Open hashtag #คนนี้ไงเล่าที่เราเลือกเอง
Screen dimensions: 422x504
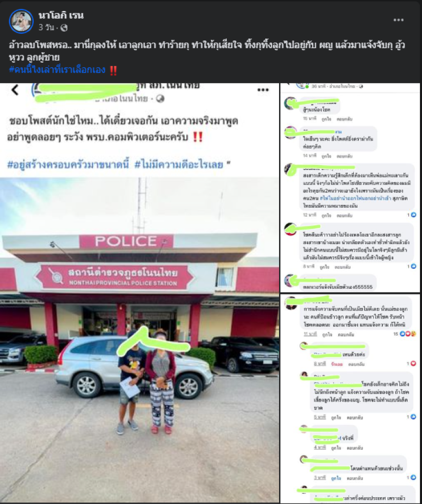(x=57, y=70)
